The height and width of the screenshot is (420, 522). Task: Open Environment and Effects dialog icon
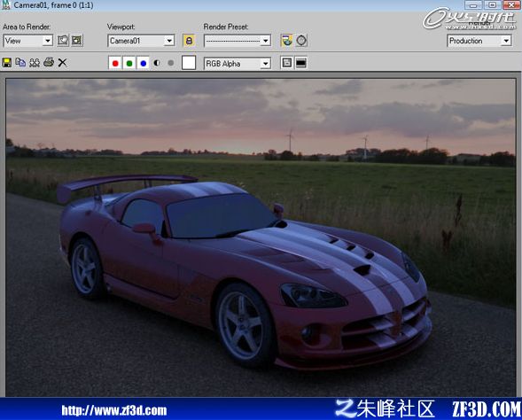click(301, 41)
